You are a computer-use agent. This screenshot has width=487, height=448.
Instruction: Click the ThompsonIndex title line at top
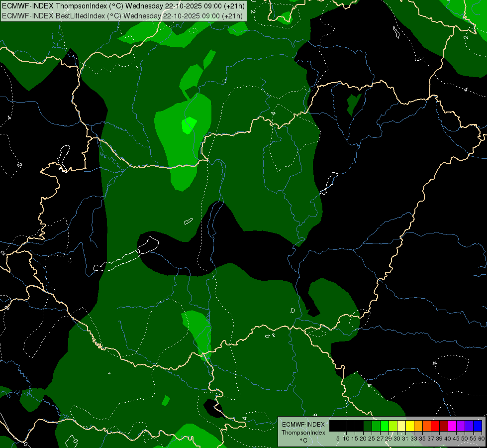123,5
